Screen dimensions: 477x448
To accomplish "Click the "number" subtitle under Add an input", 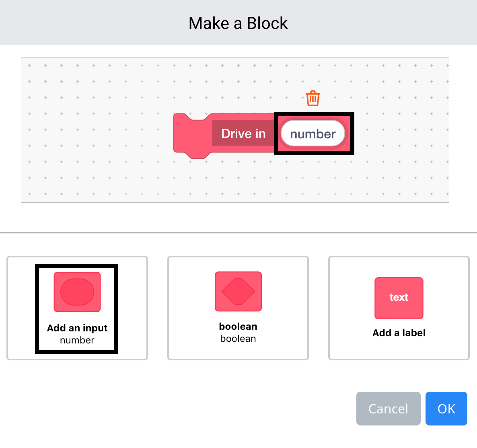I will tap(77, 340).
